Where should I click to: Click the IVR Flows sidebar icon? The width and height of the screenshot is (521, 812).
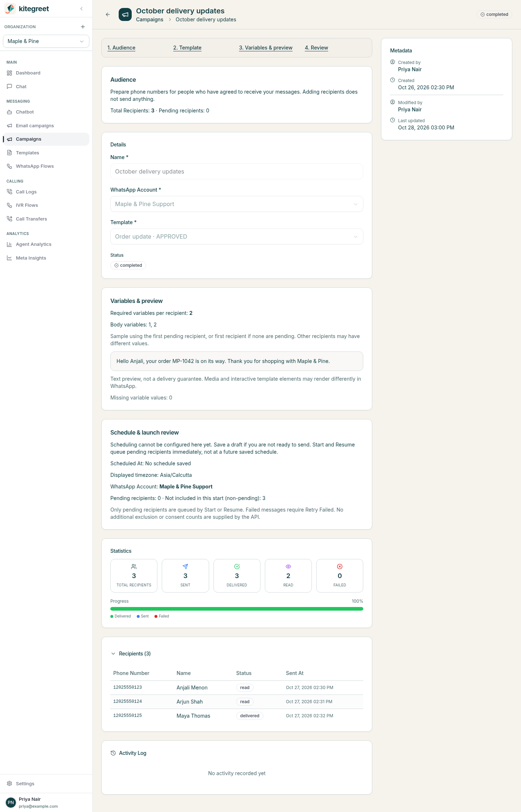point(9,205)
